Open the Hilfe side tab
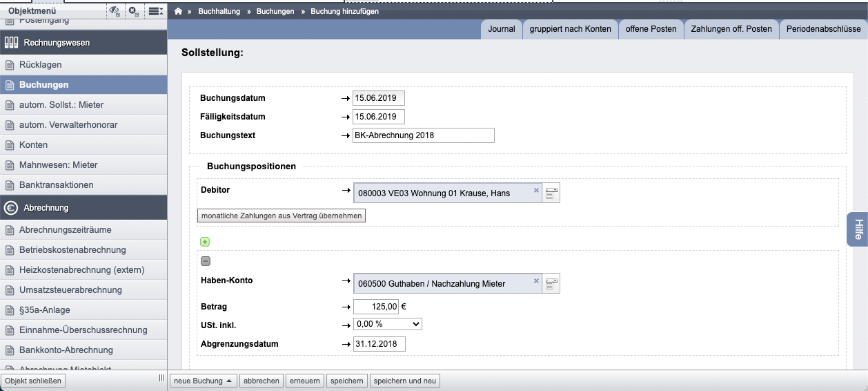The height and width of the screenshot is (391, 868). click(858, 229)
